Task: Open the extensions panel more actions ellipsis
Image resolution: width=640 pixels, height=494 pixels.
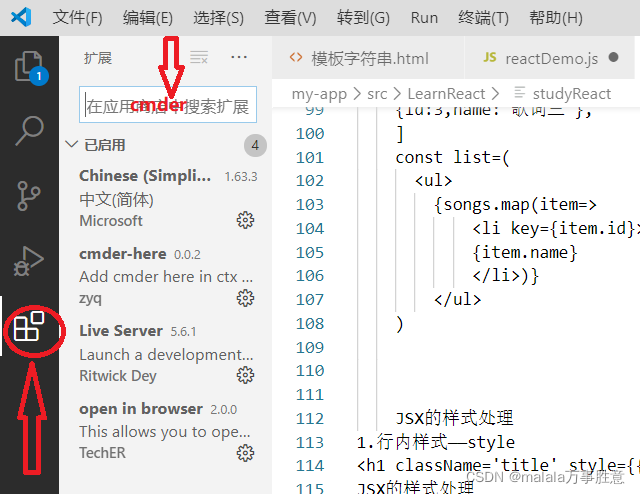Action: point(239,57)
